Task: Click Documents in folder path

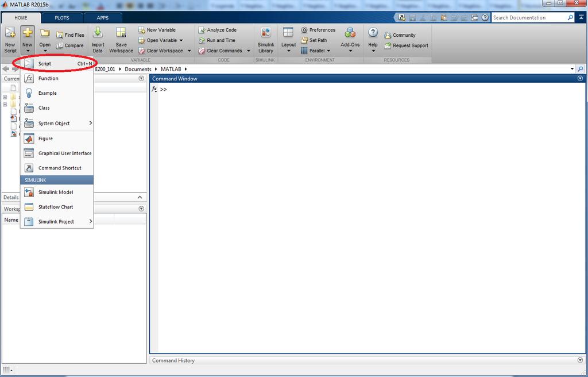Action: (138, 69)
